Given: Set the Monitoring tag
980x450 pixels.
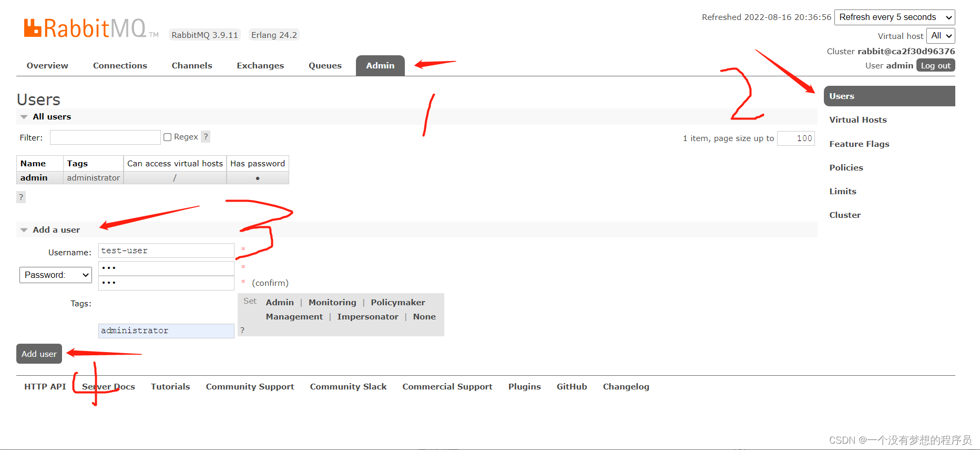Looking at the screenshot, I should pyautogui.click(x=332, y=303).
